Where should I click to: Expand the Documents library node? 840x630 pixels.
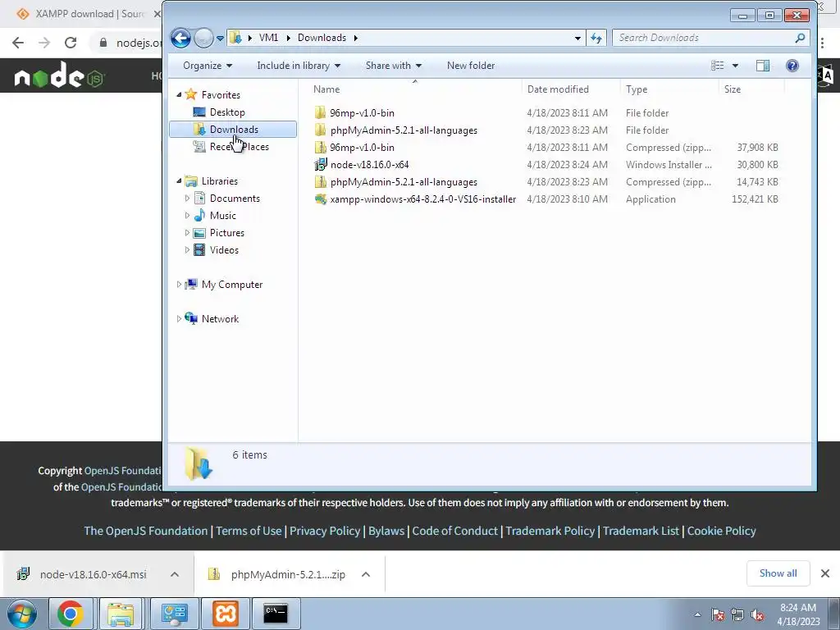[187, 199]
